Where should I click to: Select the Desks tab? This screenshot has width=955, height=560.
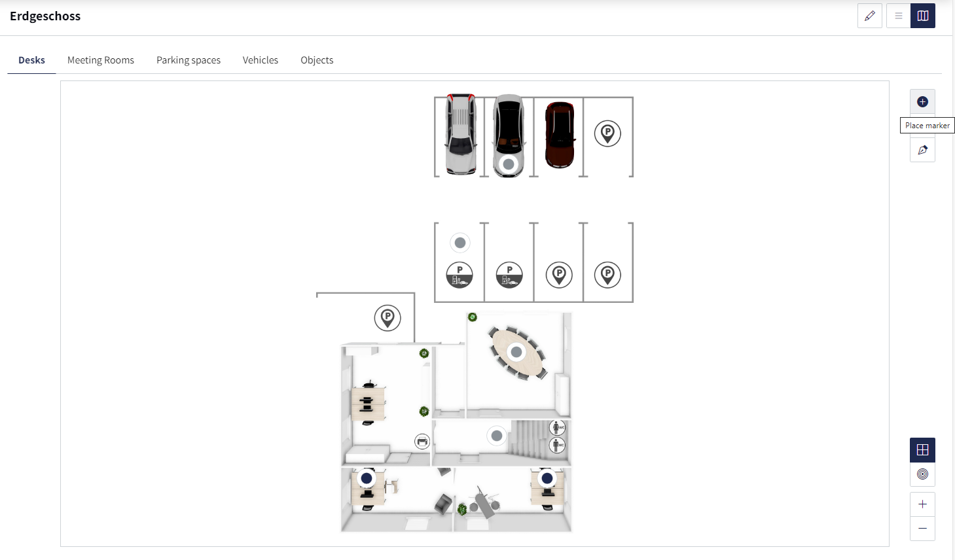(x=31, y=60)
